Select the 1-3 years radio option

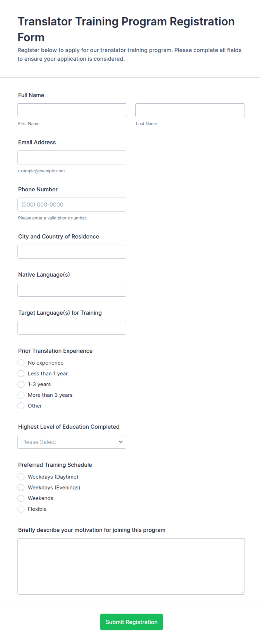(21, 384)
